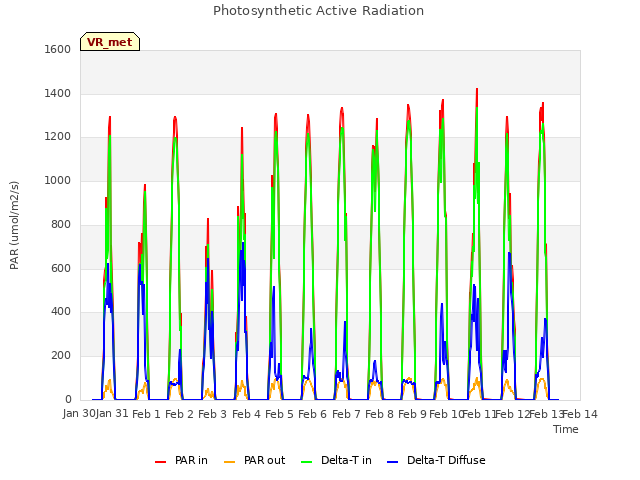Click the 800 y-axis tick label
The width and height of the screenshot is (640, 480).
(x=61, y=224)
